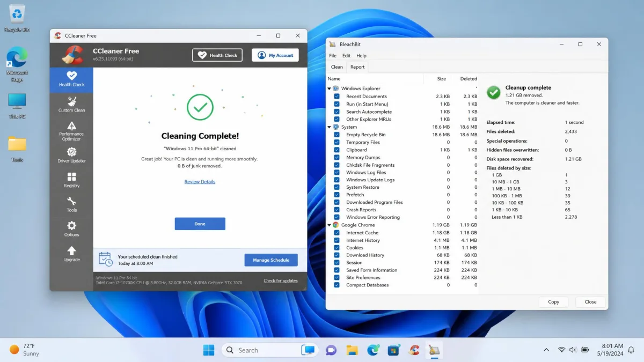Open Recycle Bin on desktop
The height and width of the screenshot is (362, 644).
(x=17, y=18)
